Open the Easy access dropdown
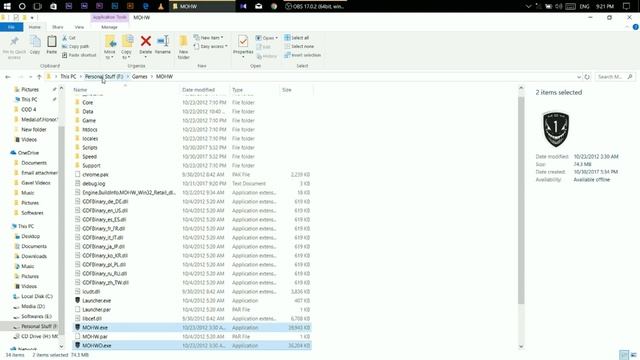This screenshot has width=640, height=360. pos(211,46)
